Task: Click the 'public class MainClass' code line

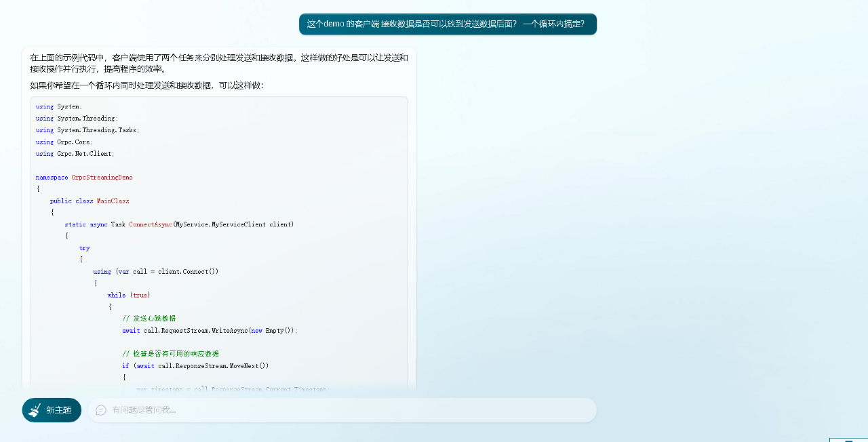Action: (x=90, y=201)
